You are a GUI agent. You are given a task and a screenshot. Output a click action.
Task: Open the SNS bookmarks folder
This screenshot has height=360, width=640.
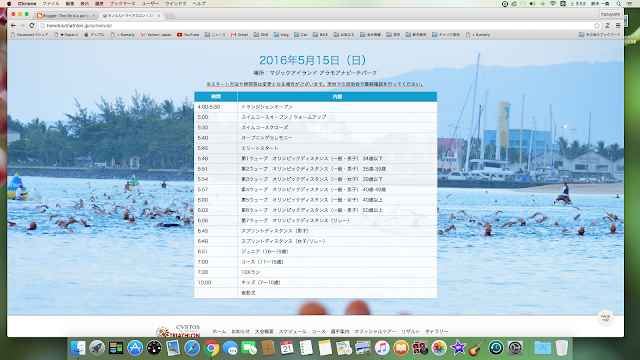pyautogui.click(x=261, y=35)
